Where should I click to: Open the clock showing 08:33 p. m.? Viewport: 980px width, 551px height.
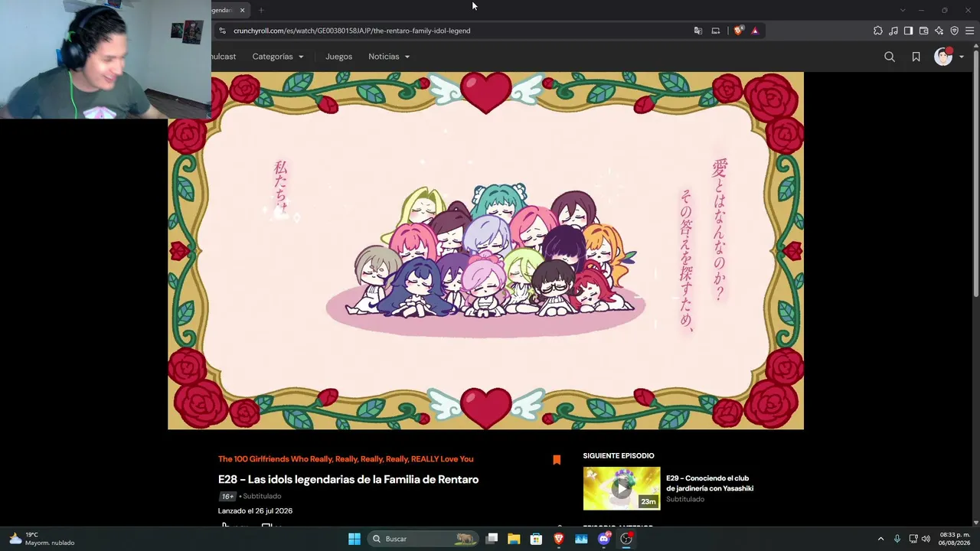coord(955,539)
